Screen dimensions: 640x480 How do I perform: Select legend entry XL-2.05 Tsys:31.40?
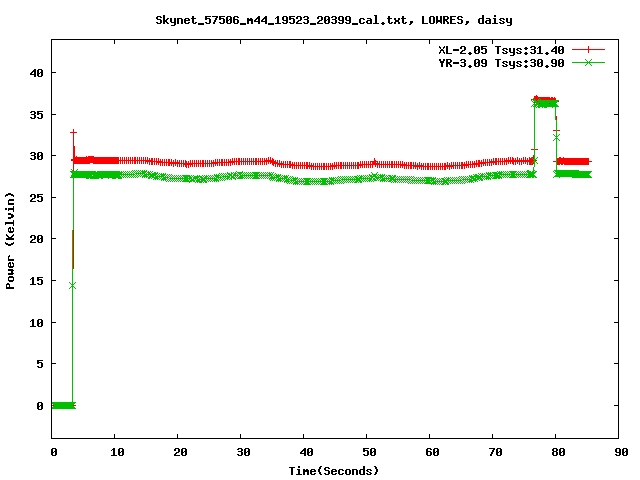coord(501,50)
